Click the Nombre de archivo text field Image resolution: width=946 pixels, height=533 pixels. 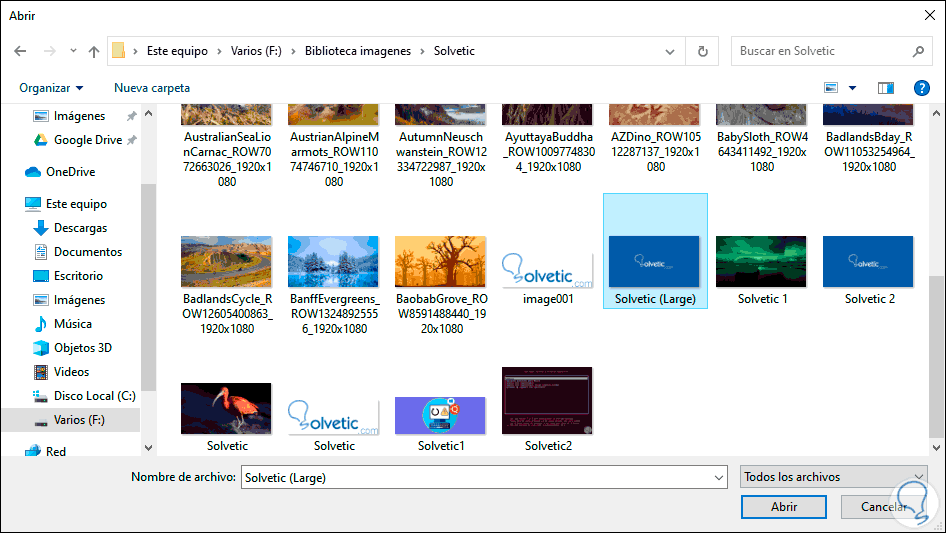(477, 477)
